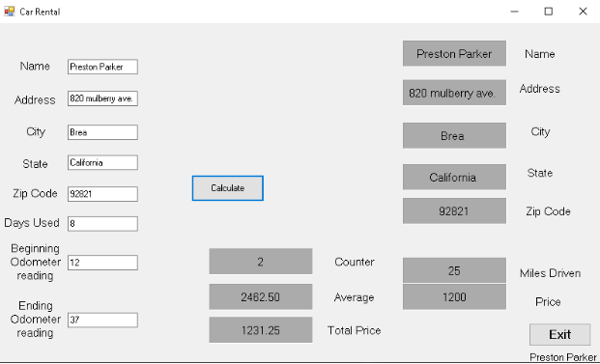
Task: Click the gray Preston Parker name output
Action: (x=454, y=53)
